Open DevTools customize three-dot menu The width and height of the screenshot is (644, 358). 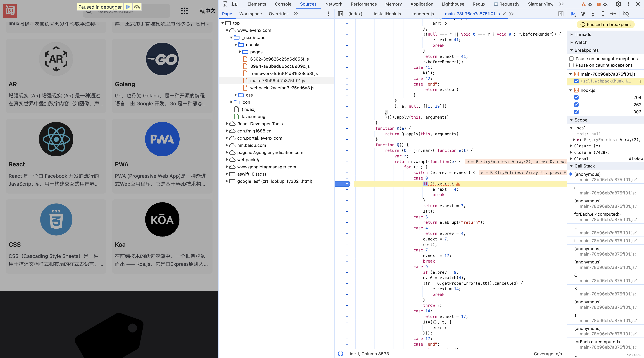click(629, 4)
